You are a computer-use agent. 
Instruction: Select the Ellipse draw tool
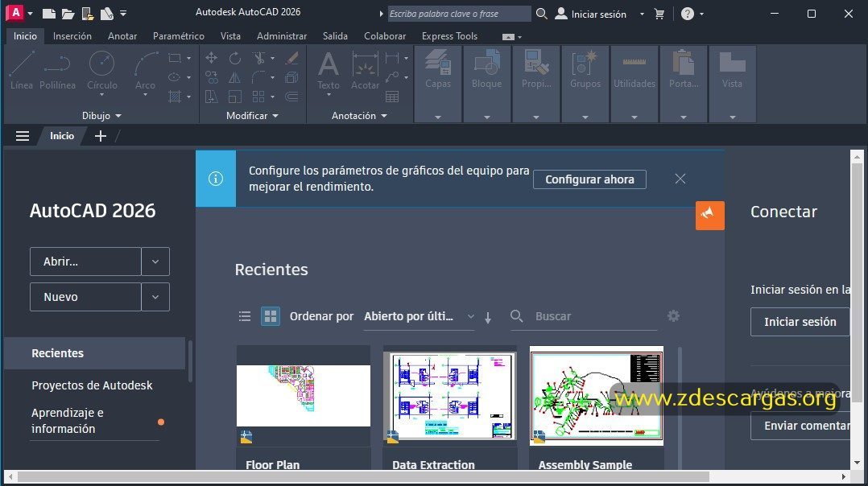click(x=175, y=77)
